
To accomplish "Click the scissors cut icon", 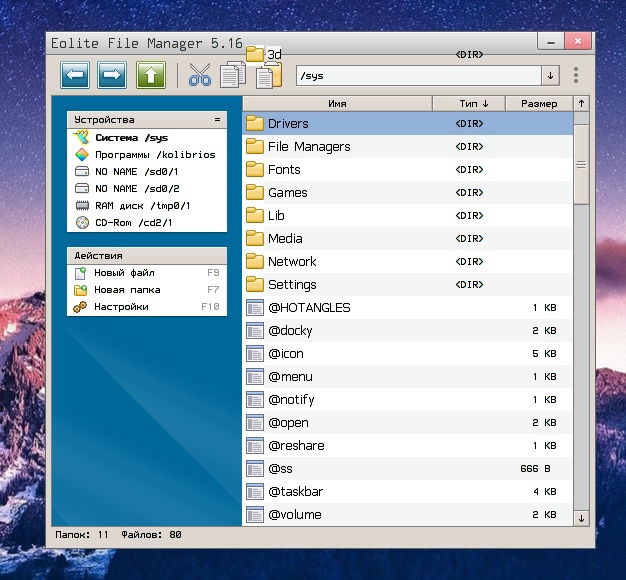I will pyautogui.click(x=200, y=75).
